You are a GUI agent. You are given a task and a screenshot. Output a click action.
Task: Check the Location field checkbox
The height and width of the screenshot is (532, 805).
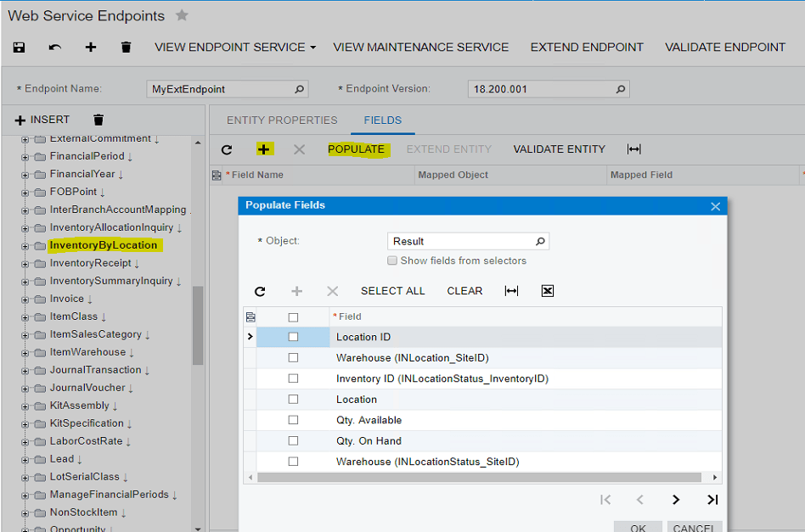click(293, 399)
